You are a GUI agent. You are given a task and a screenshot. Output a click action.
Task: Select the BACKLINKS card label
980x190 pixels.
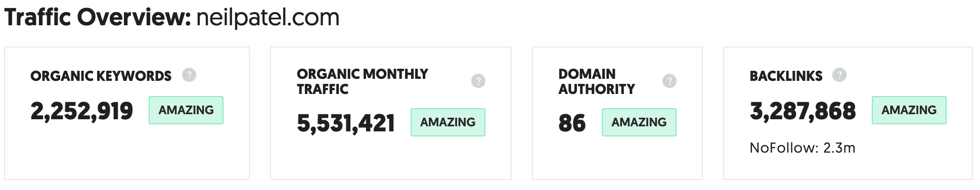pyautogui.click(x=786, y=76)
